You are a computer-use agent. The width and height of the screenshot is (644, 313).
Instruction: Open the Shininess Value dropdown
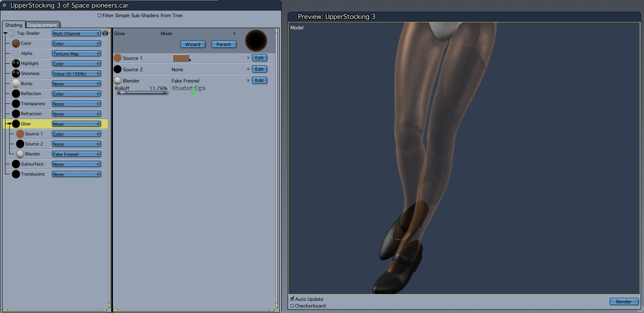[x=76, y=74]
